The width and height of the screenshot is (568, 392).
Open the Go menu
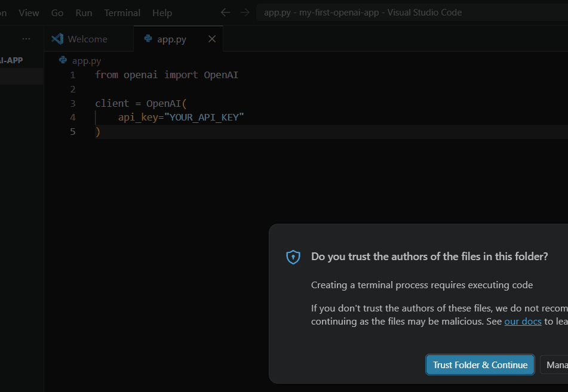57,13
